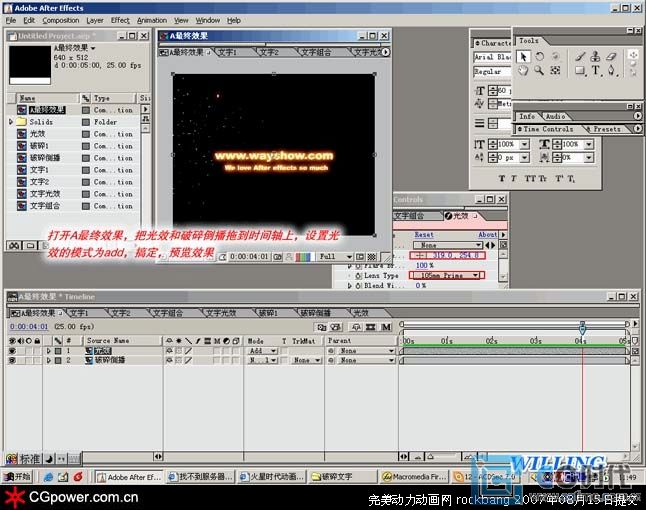Image resolution: width=646 pixels, height=510 pixels.
Task: Click the Subscript text style icon
Action: (x=571, y=178)
